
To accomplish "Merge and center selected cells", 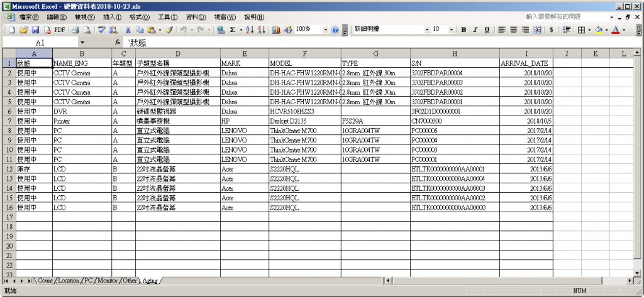I will (x=537, y=30).
